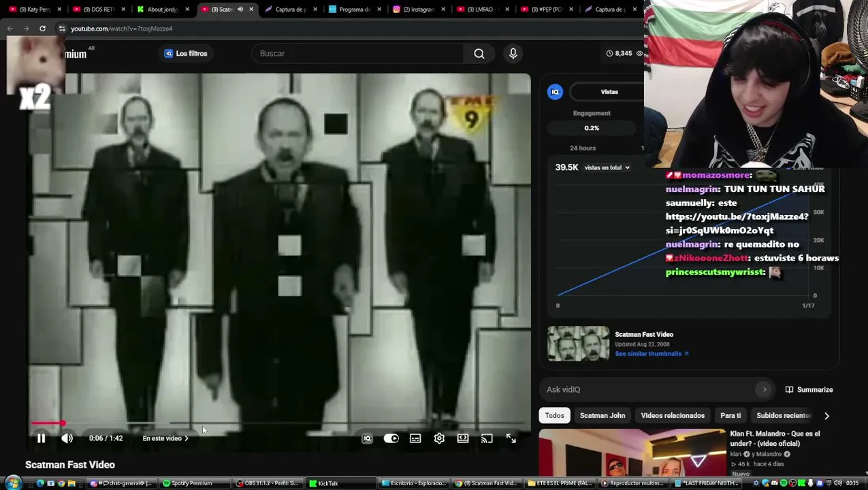This screenshot has width=868, height=490.
Task: Switch to the Katy Perry tab
Action: click(x=34, y=10)
